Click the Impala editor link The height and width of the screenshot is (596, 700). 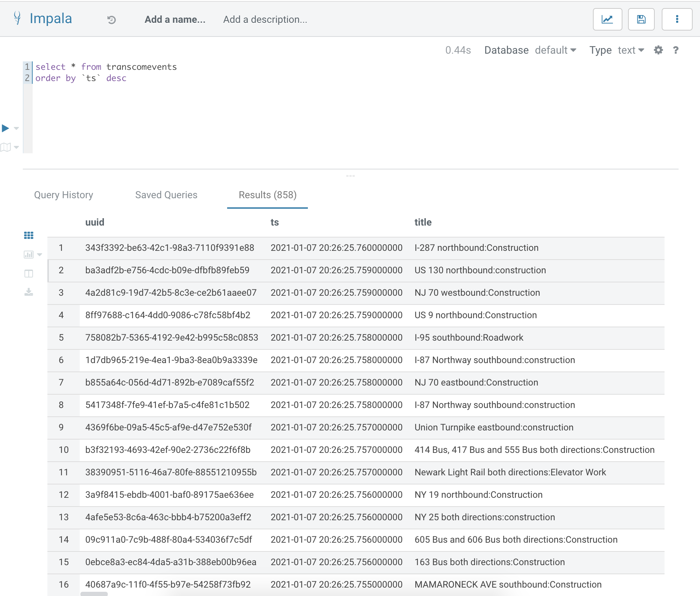coord(51,19)
